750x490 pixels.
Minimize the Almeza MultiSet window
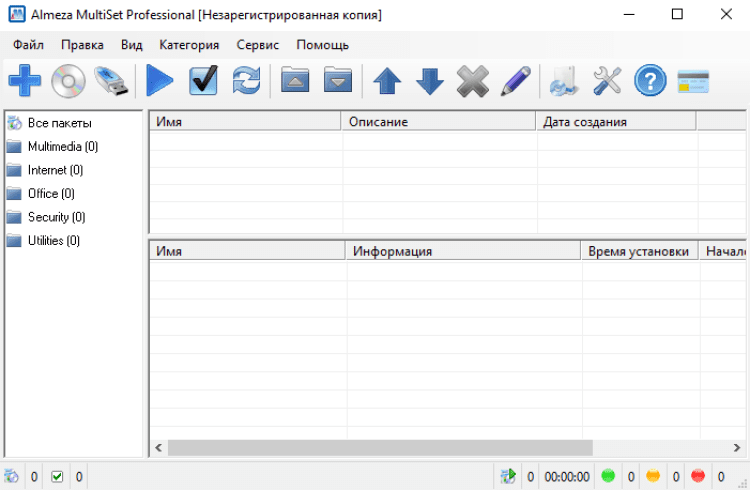click(629, 14)
